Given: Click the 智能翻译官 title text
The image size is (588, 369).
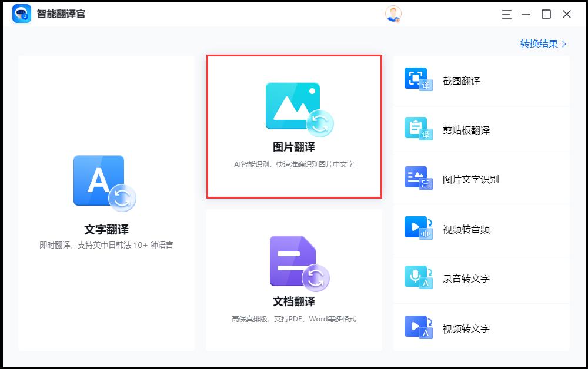Looking at the screenshot, I should 62,15.
